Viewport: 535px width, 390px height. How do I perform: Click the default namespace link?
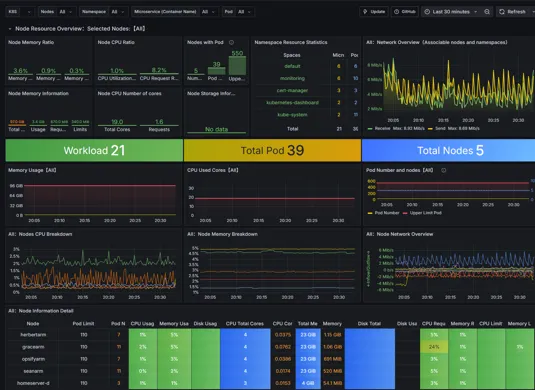(292, 66)
